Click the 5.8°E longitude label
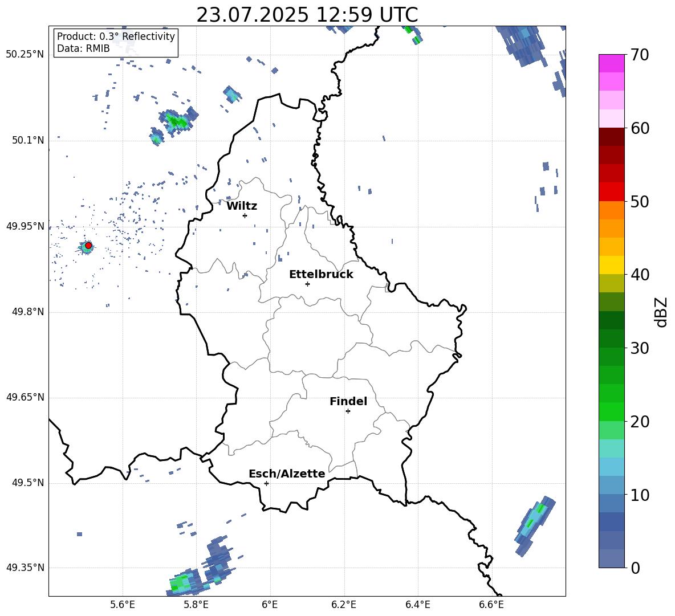The height and width of the screenshot is (616, 675). [x=196, y=605]
